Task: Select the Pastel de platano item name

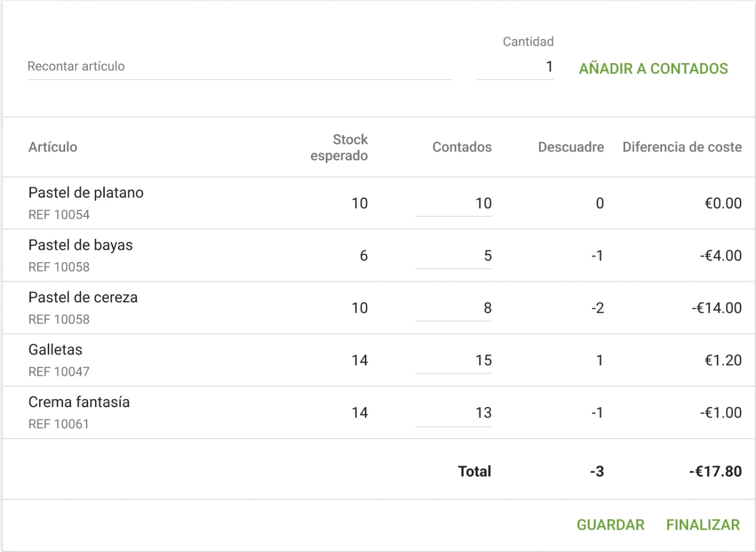Action: pyautogui.click(x=86, y=193)
